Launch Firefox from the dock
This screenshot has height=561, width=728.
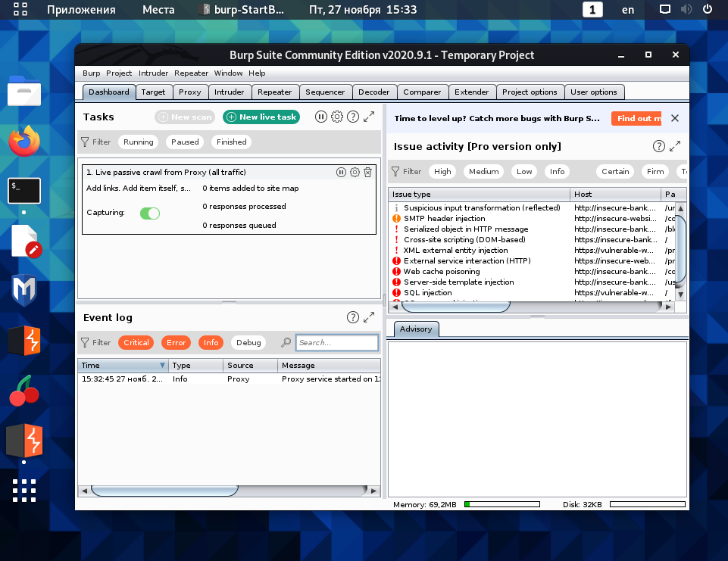[x=24, y=142]
